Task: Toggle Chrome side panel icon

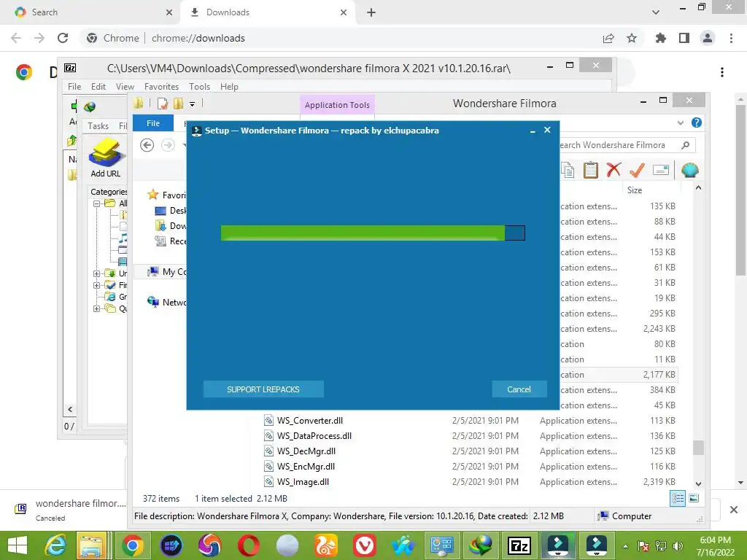Action: [684, 38]
